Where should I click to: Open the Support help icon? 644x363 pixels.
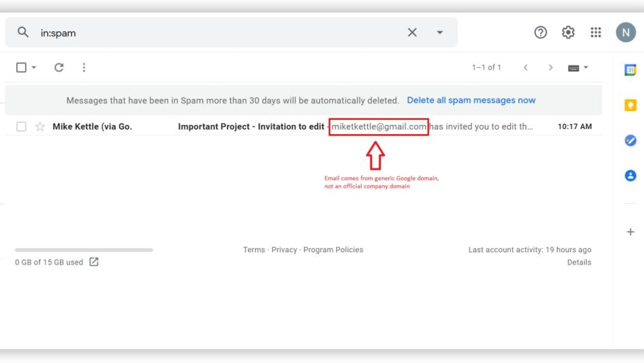click(540, 32)
